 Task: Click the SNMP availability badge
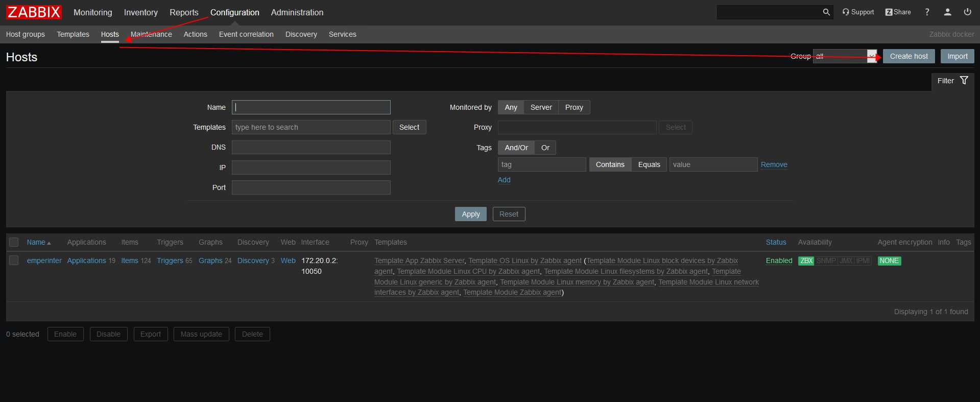(x=826, y=261)
